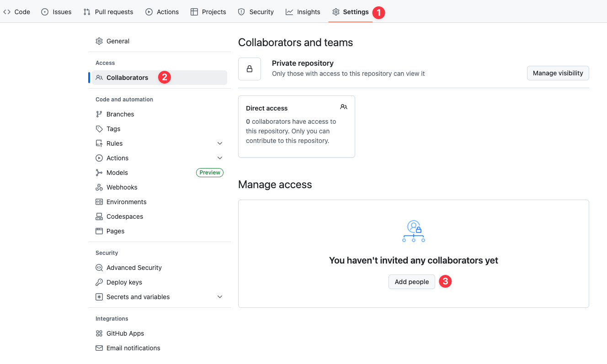Screen dimensions: 607x364
Task: Expand the Actions sidebar section
Action: click(220, 158)
